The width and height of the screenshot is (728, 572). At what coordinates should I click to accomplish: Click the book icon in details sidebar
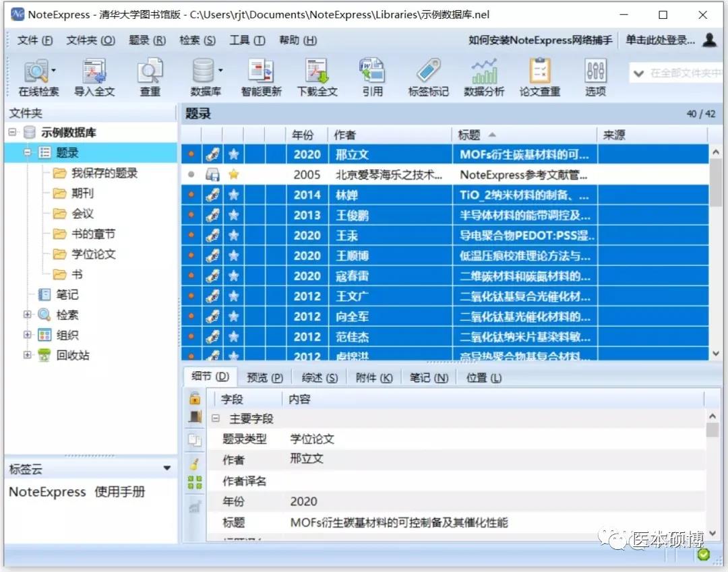click(x=195, y=416)
